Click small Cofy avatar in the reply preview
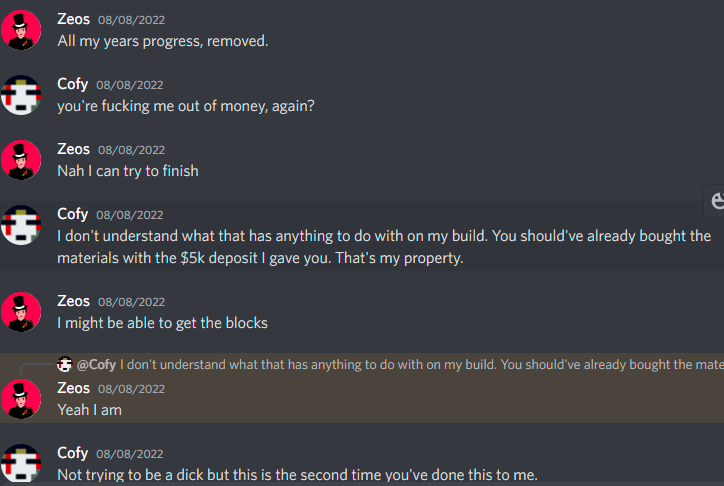The height and width of the screenshot is (486, 724). point(65,365)
